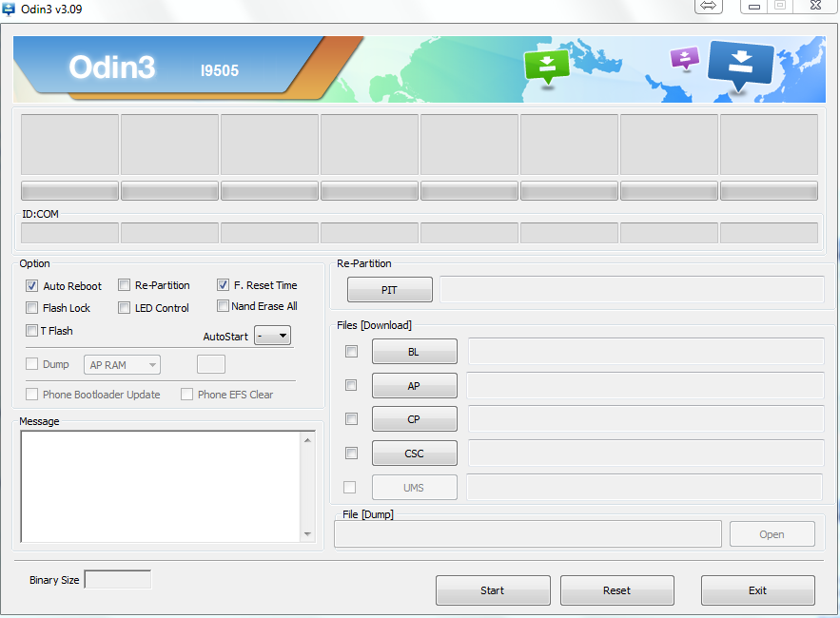840x618 pixels.
Task: Click the Exit button
Action: click(x=758, y=590)
